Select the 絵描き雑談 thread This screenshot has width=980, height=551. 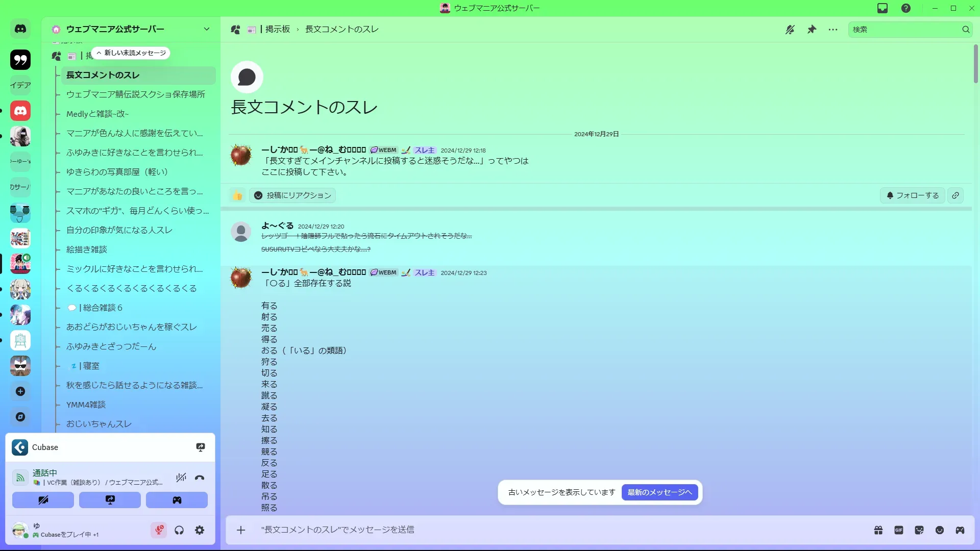(87, 249)
